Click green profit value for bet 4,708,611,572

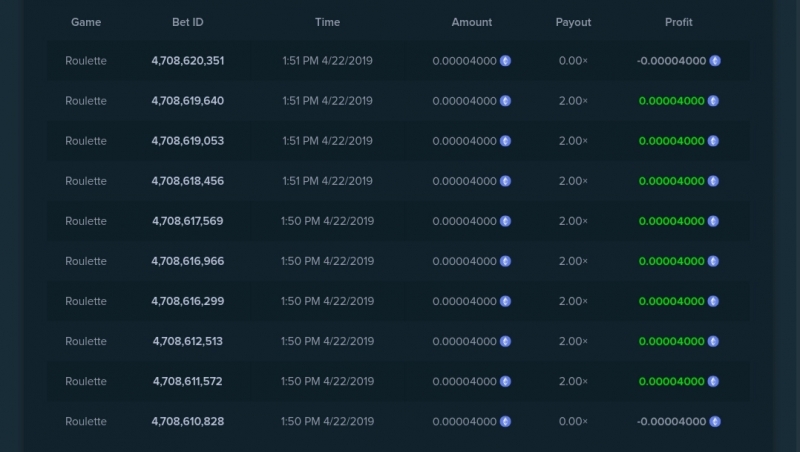coord(671,381)
